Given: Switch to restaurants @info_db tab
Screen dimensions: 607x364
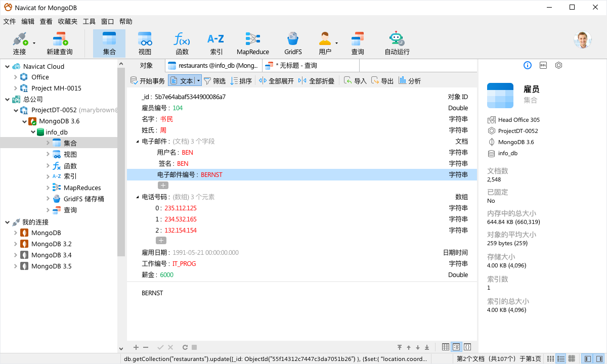Looking at the screenshot, I should coord(214,65).
